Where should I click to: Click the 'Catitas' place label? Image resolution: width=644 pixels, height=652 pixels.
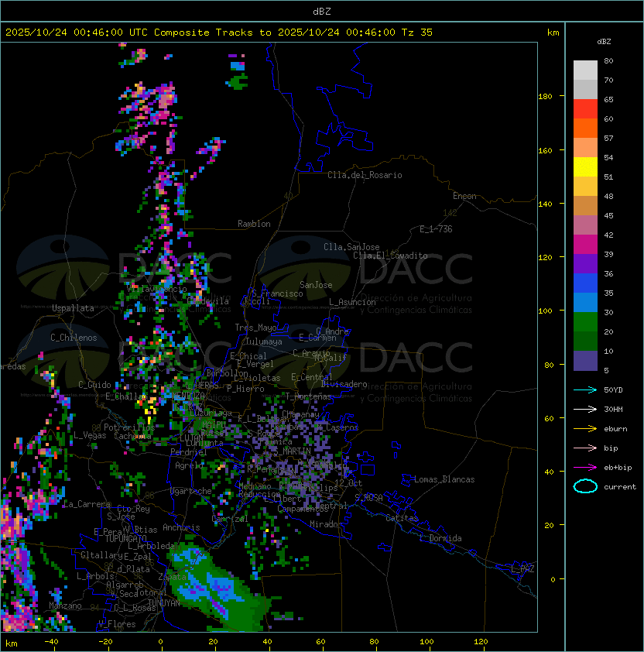coord(402,518)
